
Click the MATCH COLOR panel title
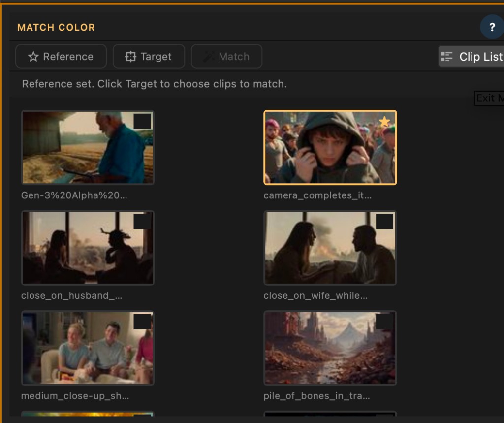(56, 28)
